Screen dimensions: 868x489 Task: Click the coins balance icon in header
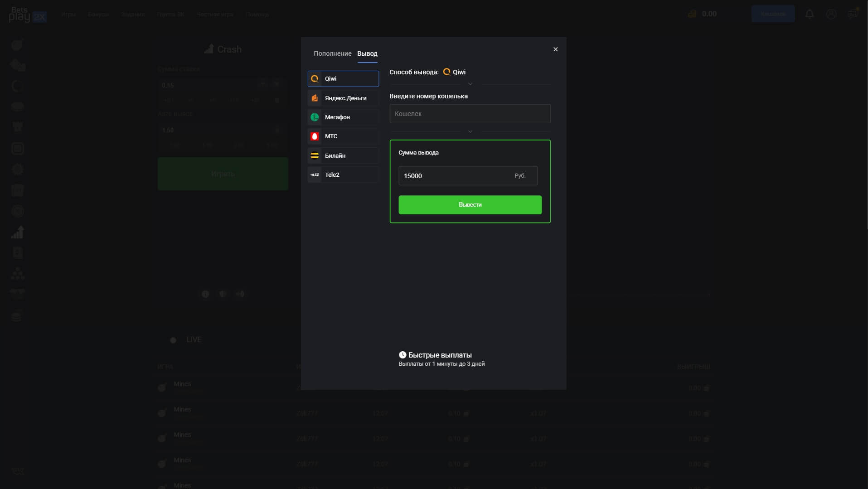point(692,14)
